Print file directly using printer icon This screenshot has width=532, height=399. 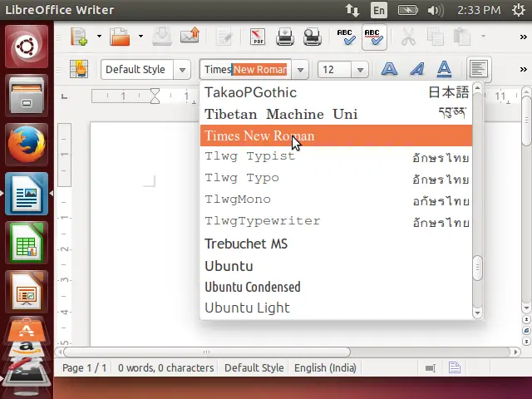tap(284, 37)
